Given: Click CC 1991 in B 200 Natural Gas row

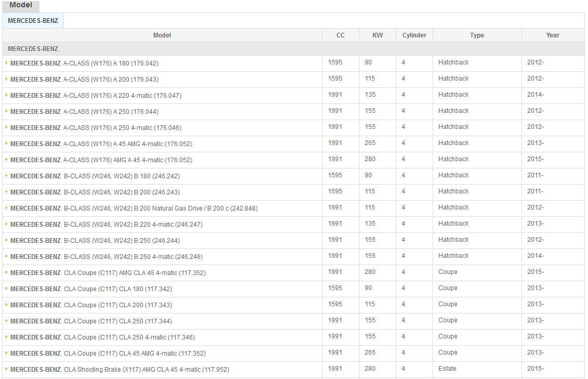Looking at the screenshot, I should [335, 207].
